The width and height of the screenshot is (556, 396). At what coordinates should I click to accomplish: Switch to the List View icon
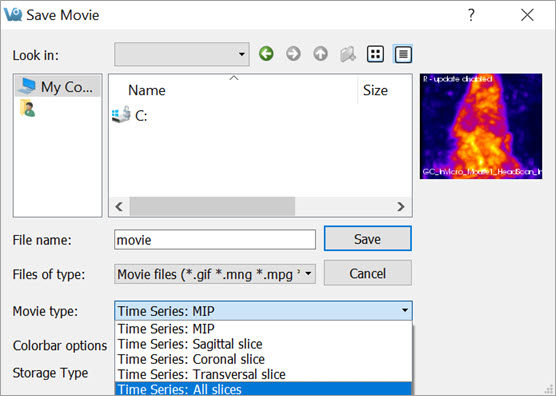[x=376, y=54]
